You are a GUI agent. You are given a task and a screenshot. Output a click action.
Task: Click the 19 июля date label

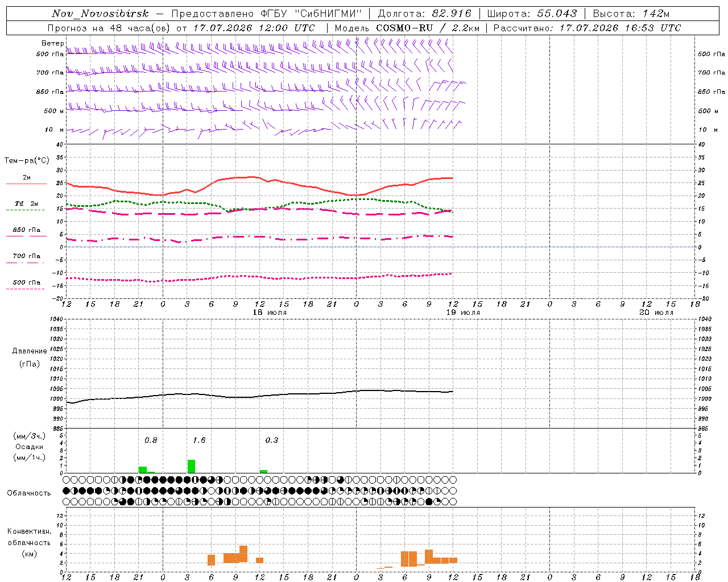(x=463, y=313)
